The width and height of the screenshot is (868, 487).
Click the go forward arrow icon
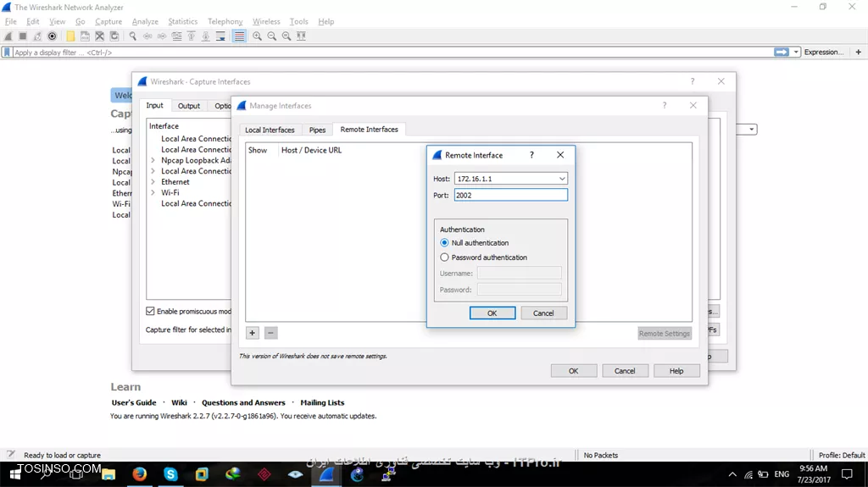[162, 36]
